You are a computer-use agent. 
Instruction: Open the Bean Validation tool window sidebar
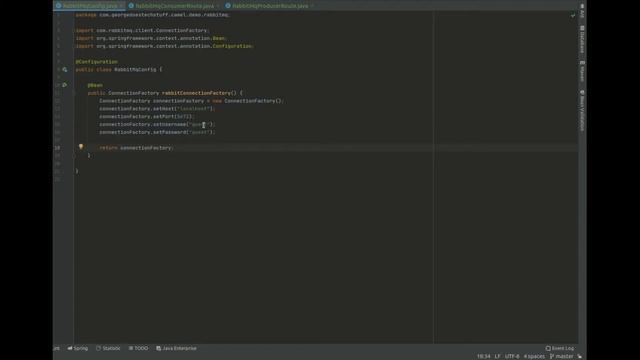point(582,110)
